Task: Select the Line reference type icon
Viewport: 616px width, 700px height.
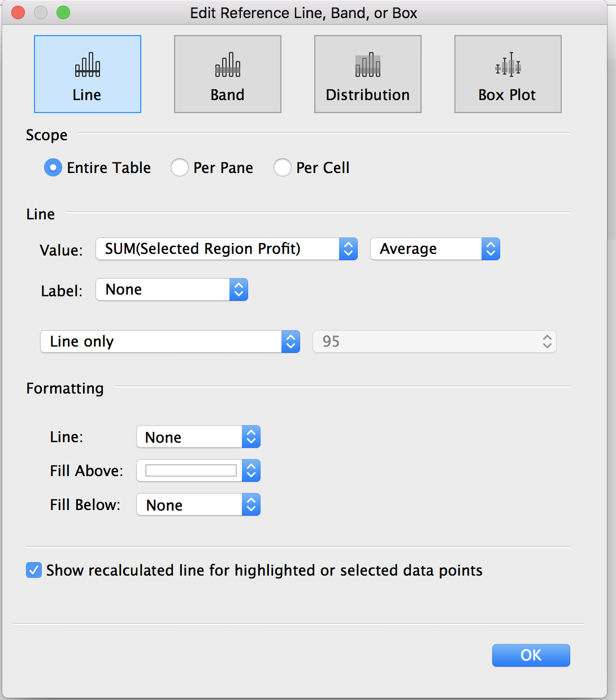Action: point(88,74)
